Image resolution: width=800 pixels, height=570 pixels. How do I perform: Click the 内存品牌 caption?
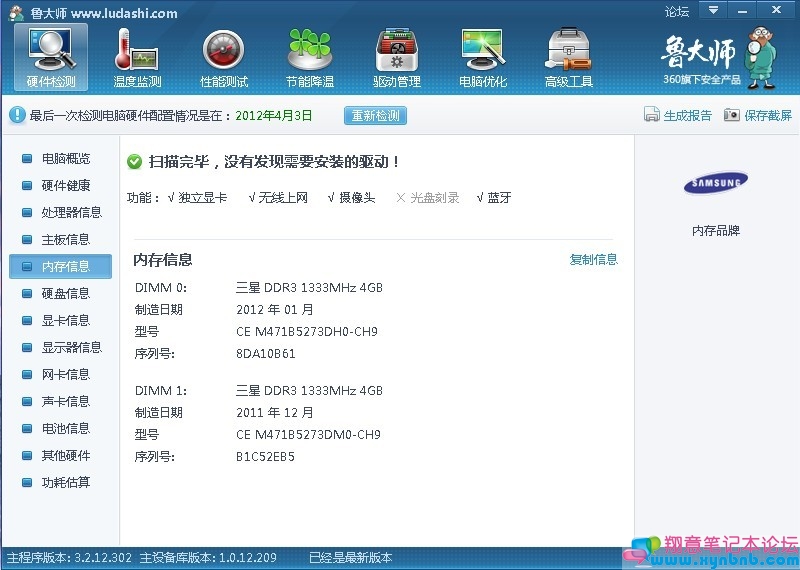(x=716, y=231)
